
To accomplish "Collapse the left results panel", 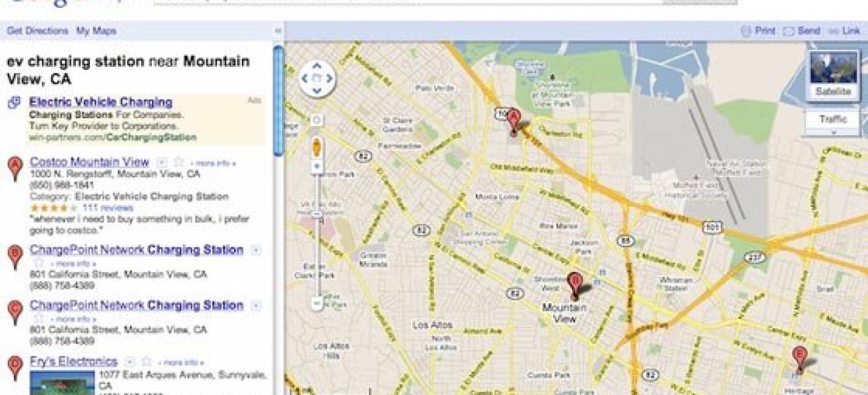I will click(x=278, y=31).
